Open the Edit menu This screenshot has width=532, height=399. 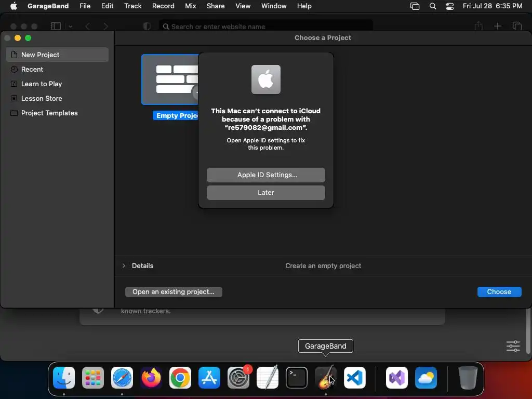pos(107,6)
